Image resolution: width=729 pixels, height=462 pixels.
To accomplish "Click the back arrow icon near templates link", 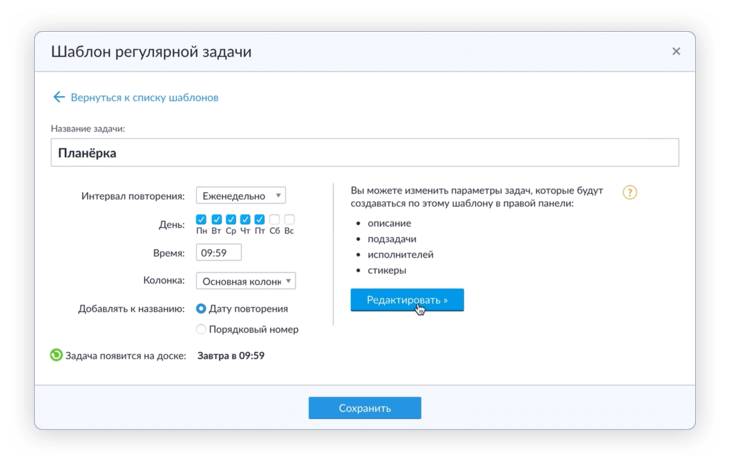I will pyautogui.click(x=59, y=98).
